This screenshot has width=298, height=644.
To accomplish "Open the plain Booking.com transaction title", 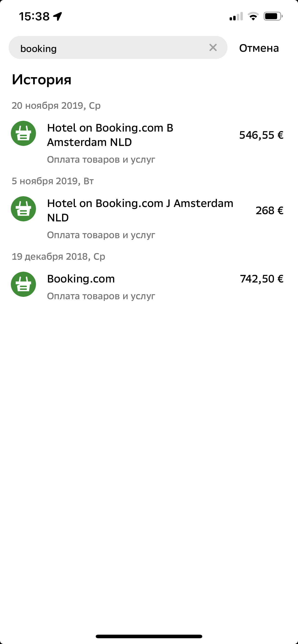I will point(81,279).
